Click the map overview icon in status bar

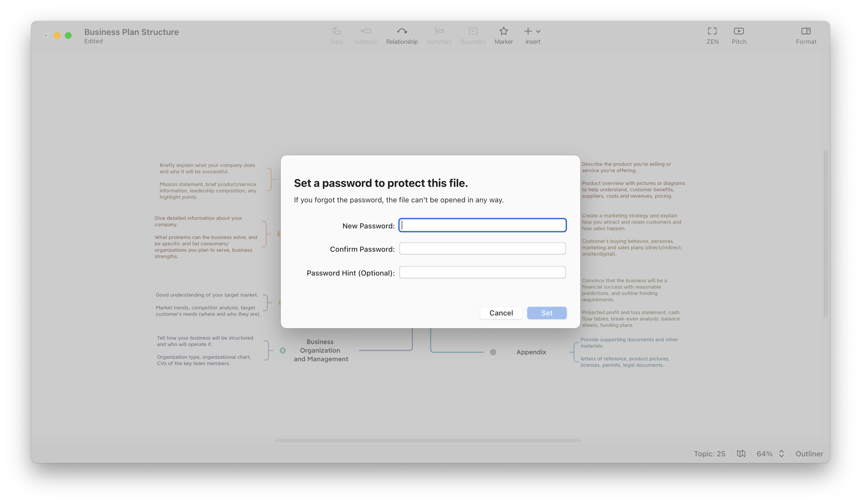(x=741, y=454)
